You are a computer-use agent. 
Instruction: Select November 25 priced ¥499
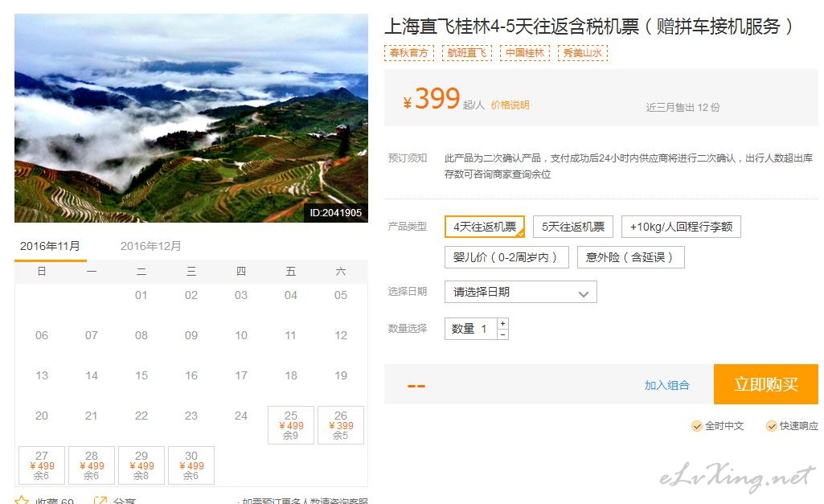290,425
